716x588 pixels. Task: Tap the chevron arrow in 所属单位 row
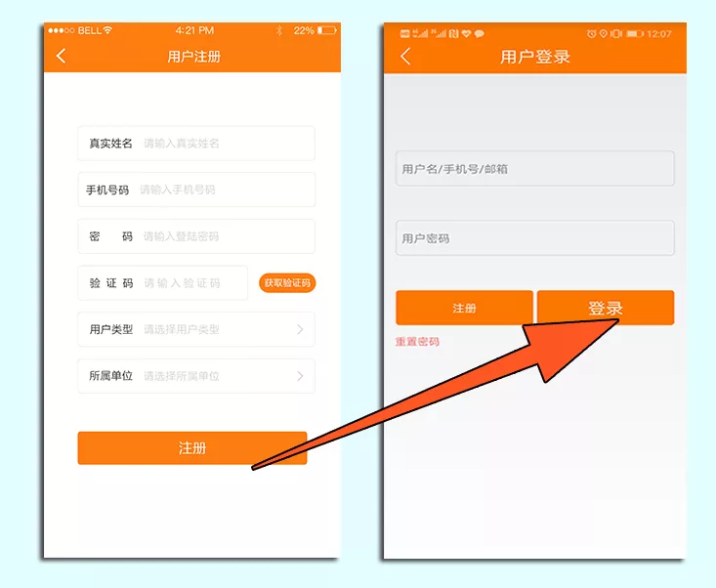300,376
